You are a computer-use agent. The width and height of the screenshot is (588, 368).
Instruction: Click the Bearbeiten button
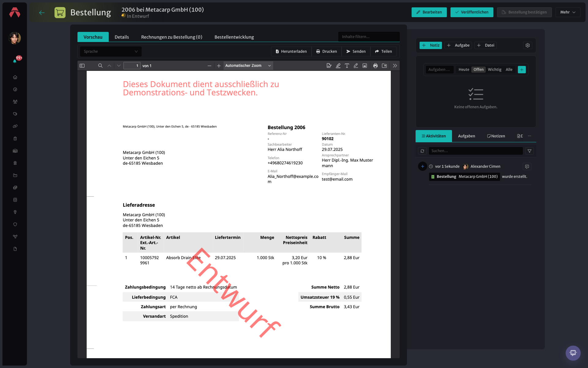tap(429, 12)
